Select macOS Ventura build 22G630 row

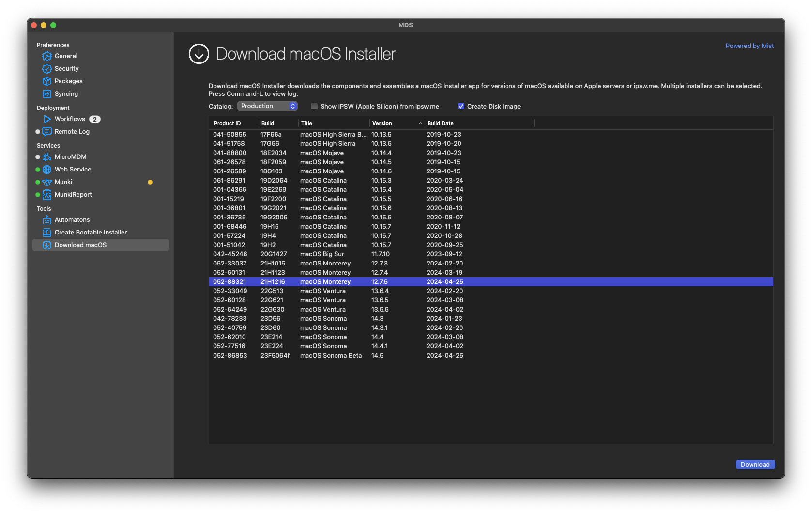click(x=491, y=310)
